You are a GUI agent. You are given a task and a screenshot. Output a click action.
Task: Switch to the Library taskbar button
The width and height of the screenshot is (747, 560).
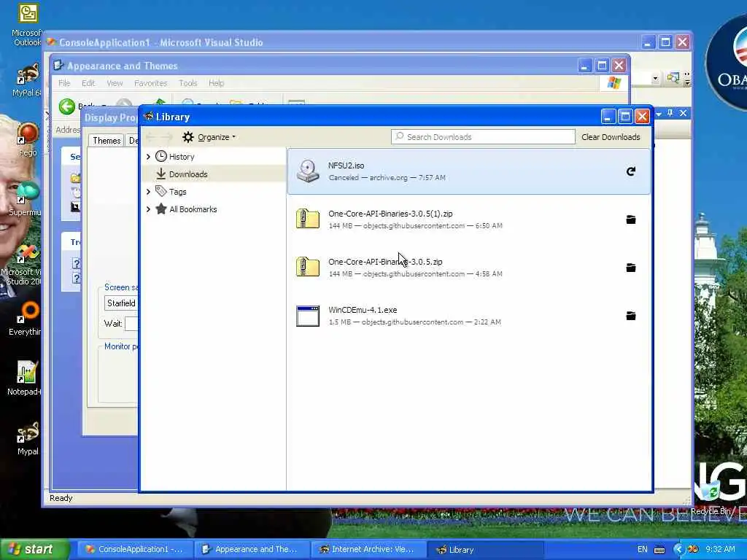(486, 550)
